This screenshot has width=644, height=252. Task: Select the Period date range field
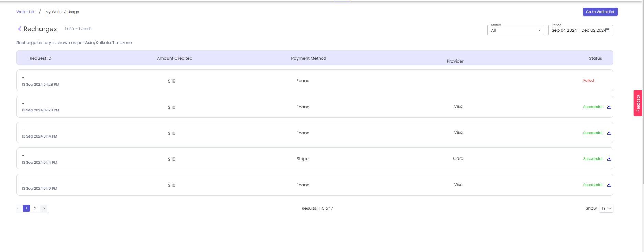[580, 30]
